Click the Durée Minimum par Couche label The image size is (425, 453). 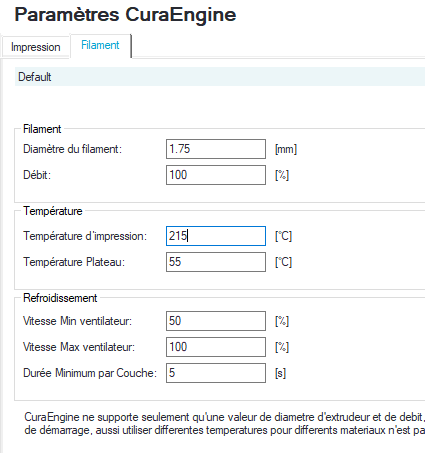tap(90, 373)
